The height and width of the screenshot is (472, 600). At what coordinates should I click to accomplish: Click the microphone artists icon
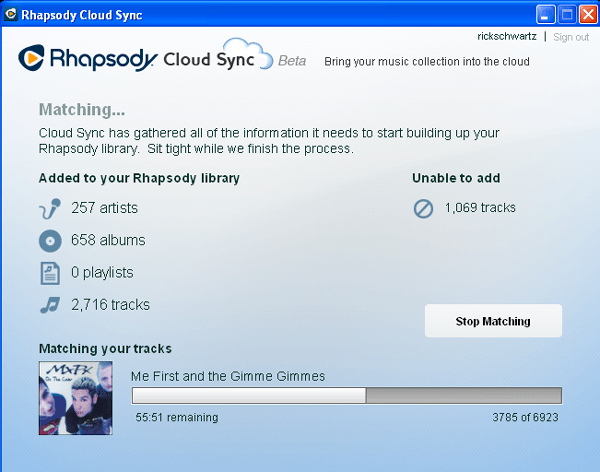pos(50,209)
